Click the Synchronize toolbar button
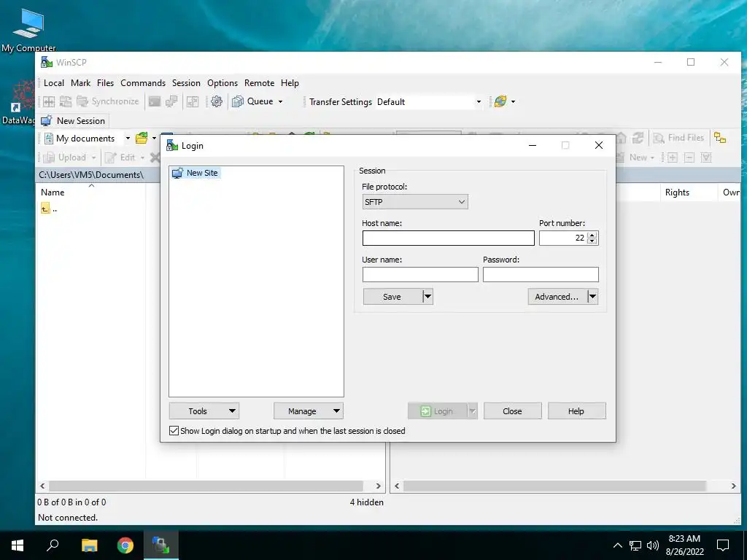 [108, 101]
